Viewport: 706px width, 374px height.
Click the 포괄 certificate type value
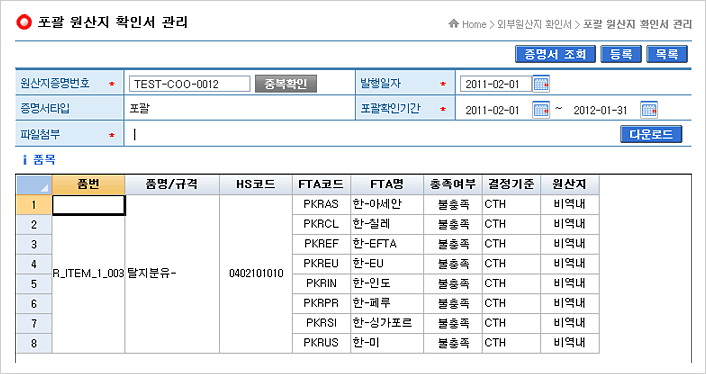click(140, 108)
